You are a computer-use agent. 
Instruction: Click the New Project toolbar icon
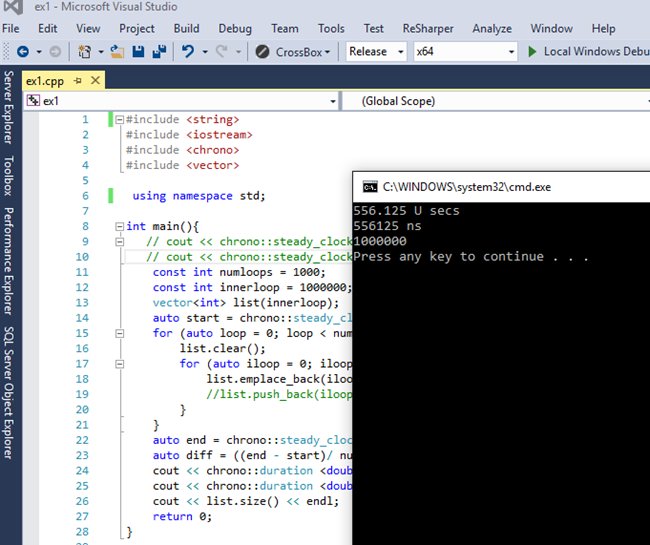[85, 52]
